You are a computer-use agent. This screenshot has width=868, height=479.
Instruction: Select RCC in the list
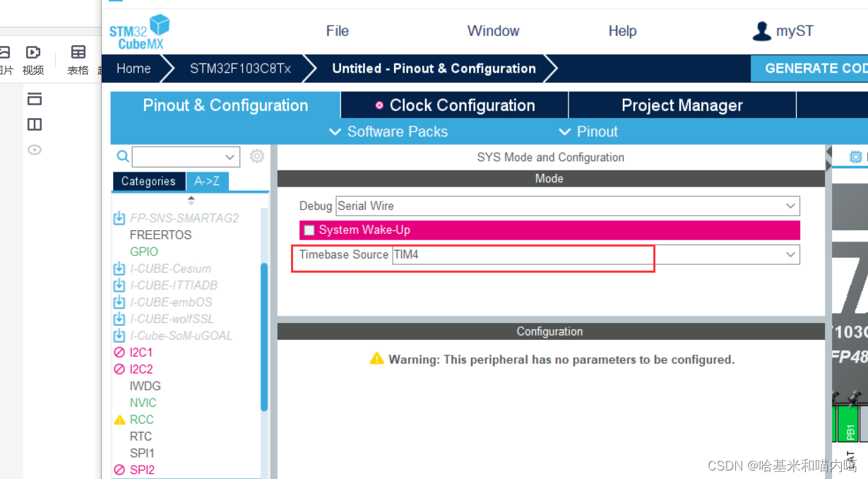point(141,420)
